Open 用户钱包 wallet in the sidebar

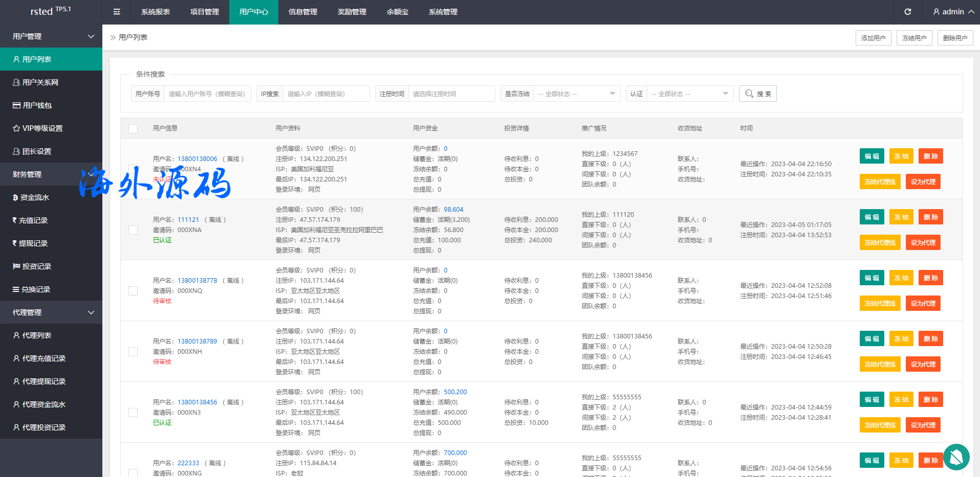tap(37, 105)
